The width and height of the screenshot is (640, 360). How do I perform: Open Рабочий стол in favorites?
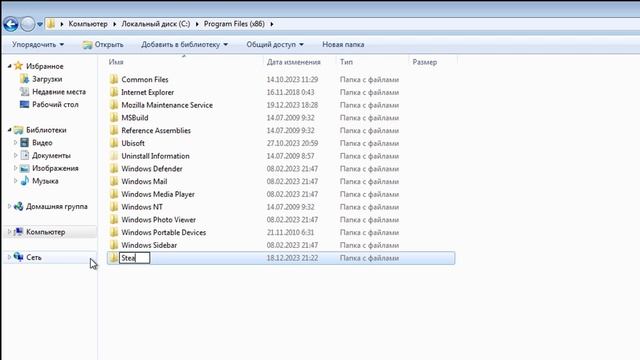[x=55, y=104]
